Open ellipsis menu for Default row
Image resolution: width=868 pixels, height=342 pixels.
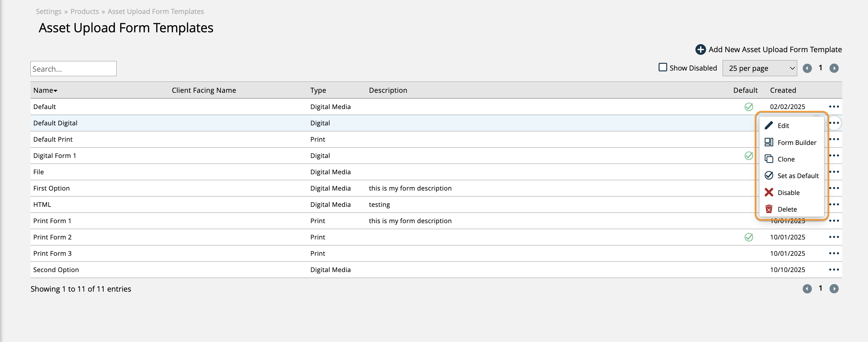click(x=834, y=107)
